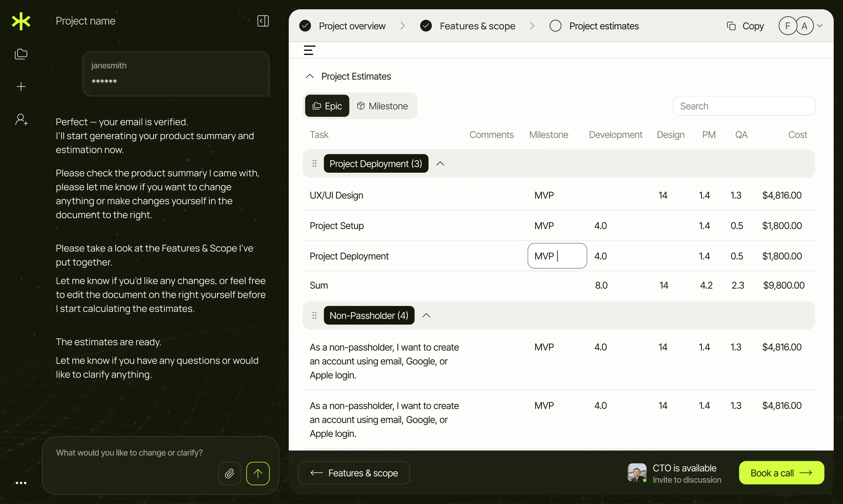The width and height of the screenshot is (843, 504).
Task: Click the CTO avatar photo
Action: coord(637,473)
